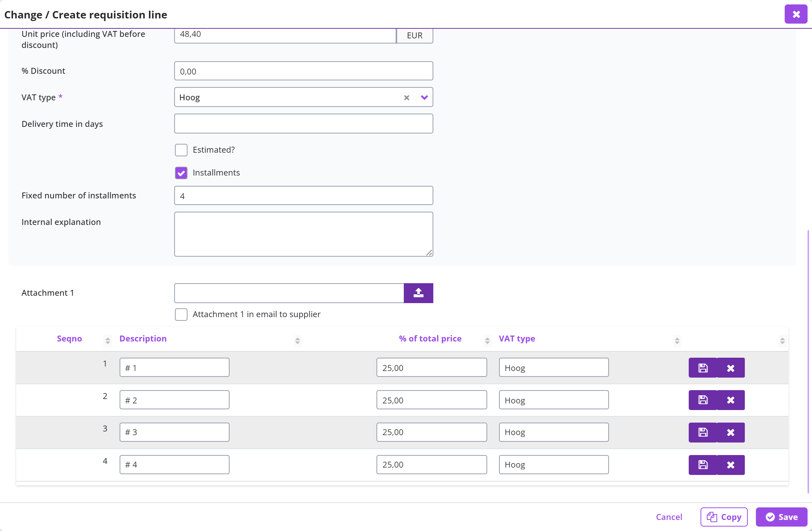This screenshot has height=531, width=812.
Task: Click the Cancel link
Action: tap(669, 517)
